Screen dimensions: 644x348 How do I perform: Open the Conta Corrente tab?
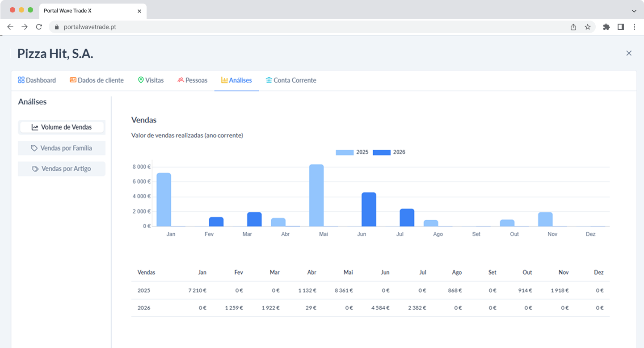point(291,80)
